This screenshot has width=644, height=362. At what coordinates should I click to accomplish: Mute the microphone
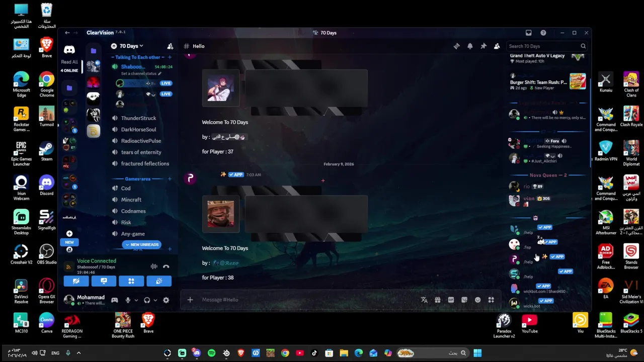point(128,300)
